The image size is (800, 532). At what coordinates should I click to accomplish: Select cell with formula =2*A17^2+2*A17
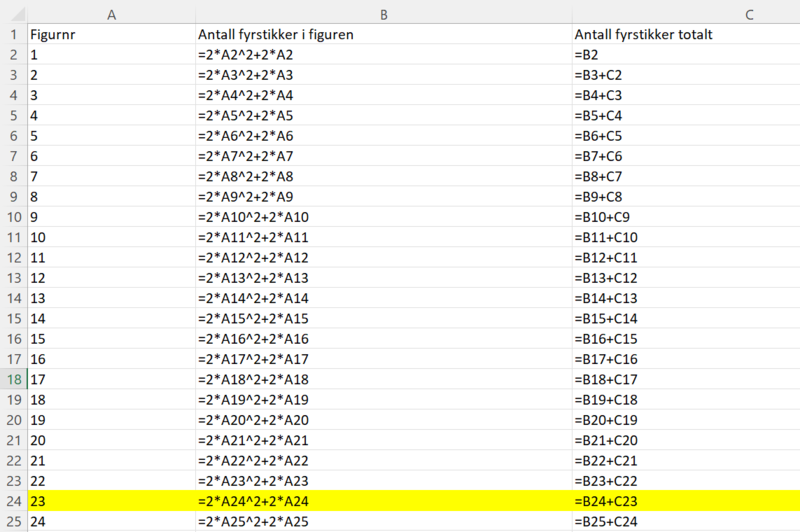coord(384,359)
